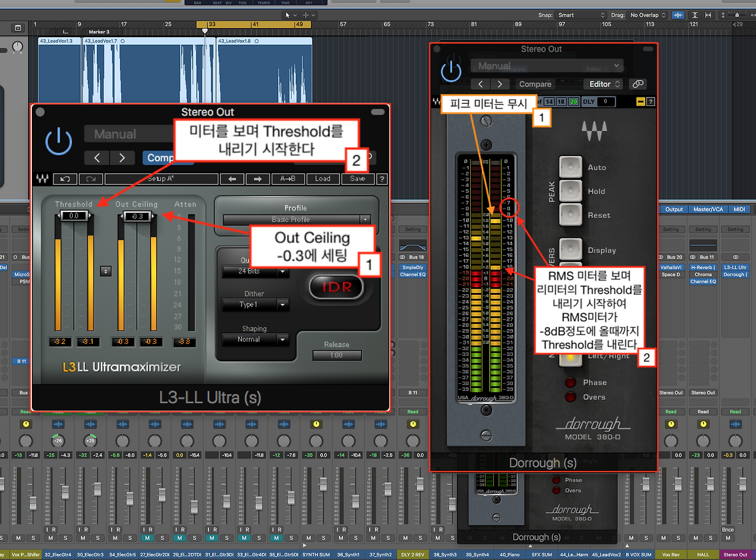Click the Display button in Dorrough

[571, 249]
